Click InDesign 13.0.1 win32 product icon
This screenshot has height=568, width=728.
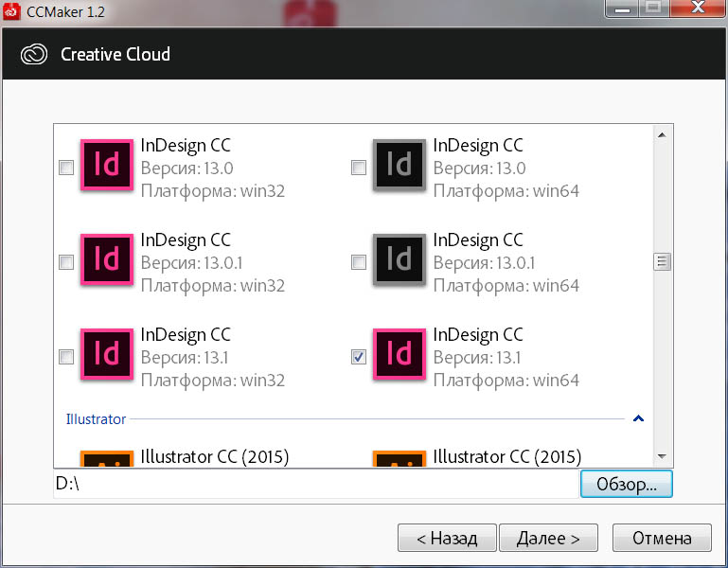107,259
